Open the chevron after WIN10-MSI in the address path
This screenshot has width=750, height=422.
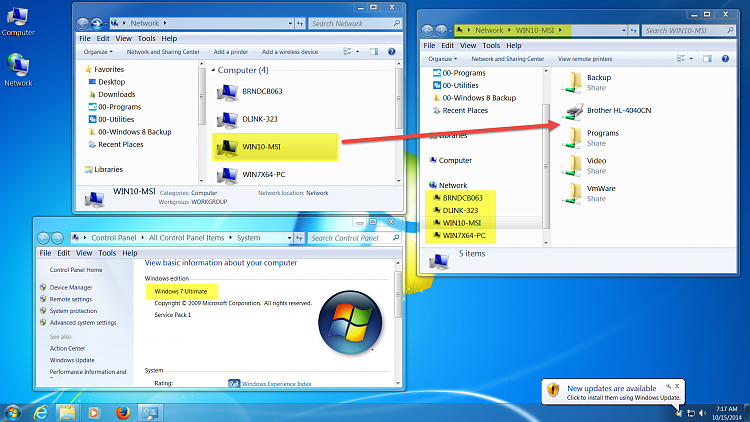pos(560,30)
